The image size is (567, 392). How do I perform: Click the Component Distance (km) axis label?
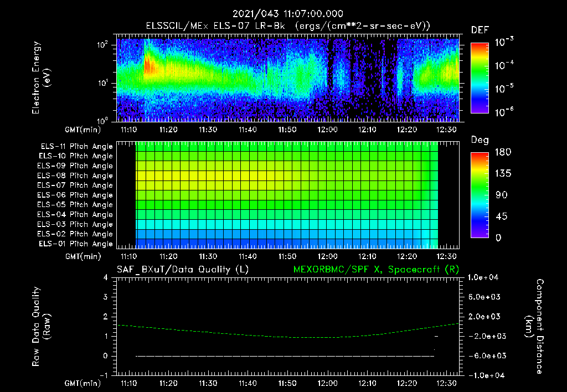(534, 327)
